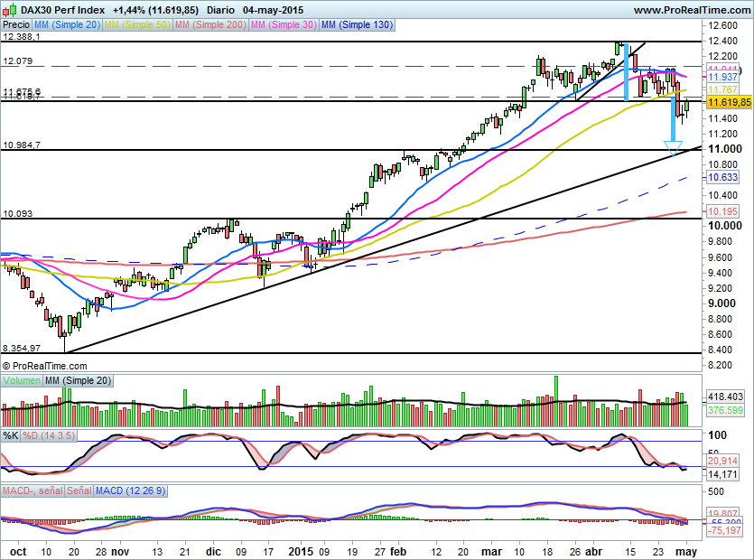This screenshot has height=560, width=754.
Task: Click the © ProRealTime.com copyright text
Action: pos(45,366)
